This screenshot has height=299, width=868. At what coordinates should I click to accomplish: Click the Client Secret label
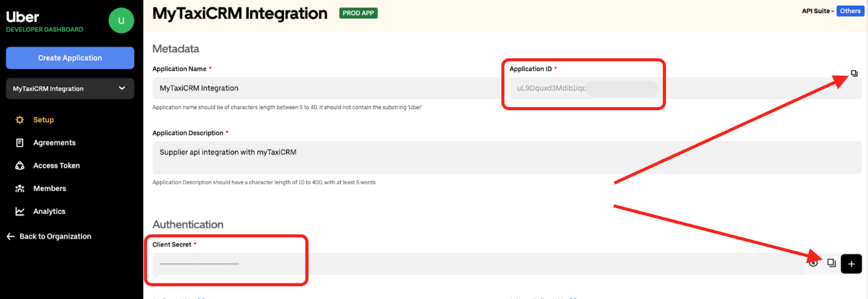(172, 245)
